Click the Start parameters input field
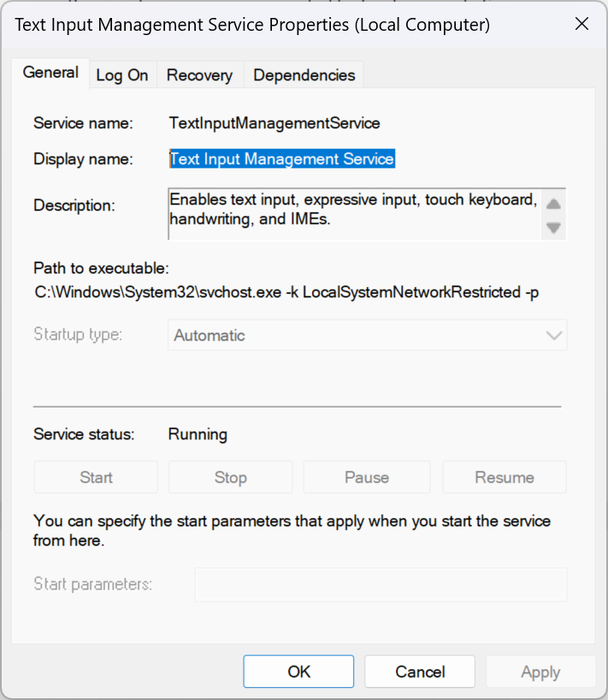 [381, 585]
